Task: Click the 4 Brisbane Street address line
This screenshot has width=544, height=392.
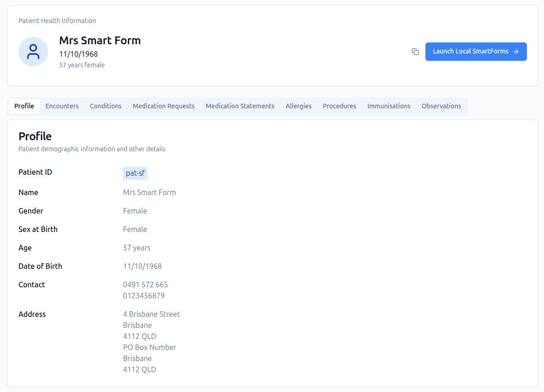Action: click(151, 314)
